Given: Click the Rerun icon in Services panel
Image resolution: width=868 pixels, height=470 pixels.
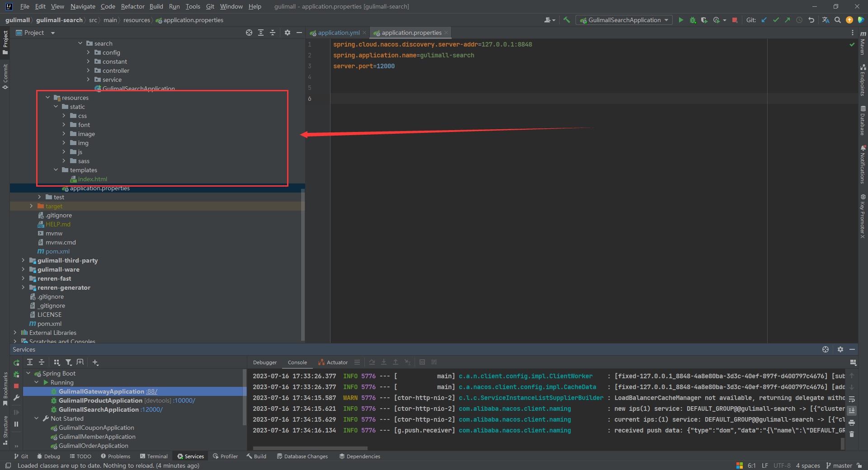Looking at the screenshot, I should [x=16, y=362].
